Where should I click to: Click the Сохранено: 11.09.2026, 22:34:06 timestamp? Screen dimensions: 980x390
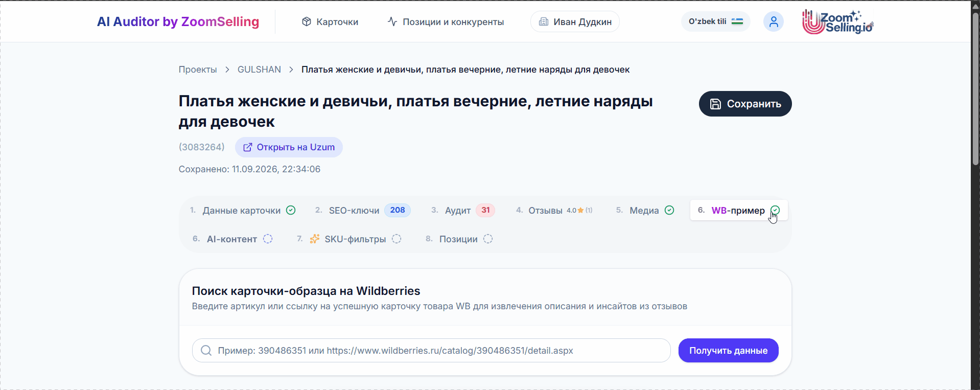pos(249,169)
